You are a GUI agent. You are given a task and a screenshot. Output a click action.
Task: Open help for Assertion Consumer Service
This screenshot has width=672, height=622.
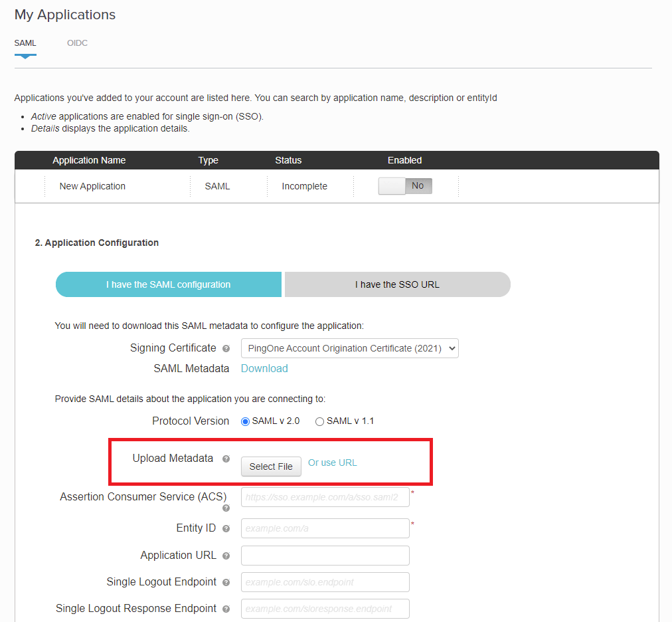tap(226, 508)
